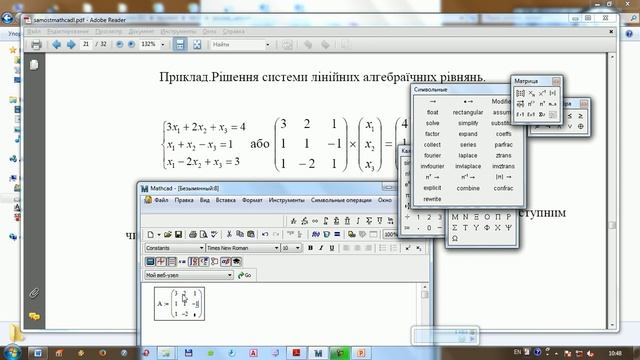Image resolution: width=640 pixels, height=360 pixels.
Task: Insert Greek letter Sigma
Action: coord(455,228)
